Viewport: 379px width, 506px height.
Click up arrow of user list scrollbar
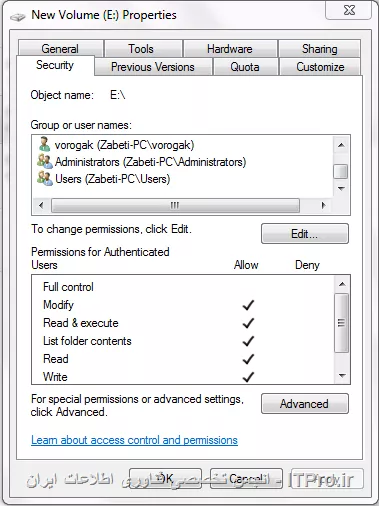point(341,145)
